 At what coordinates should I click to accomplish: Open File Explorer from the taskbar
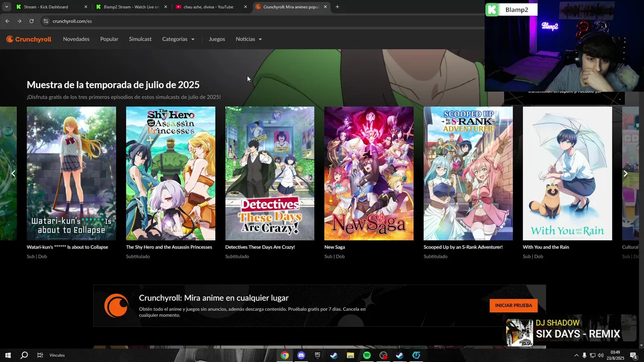(350, 355)
